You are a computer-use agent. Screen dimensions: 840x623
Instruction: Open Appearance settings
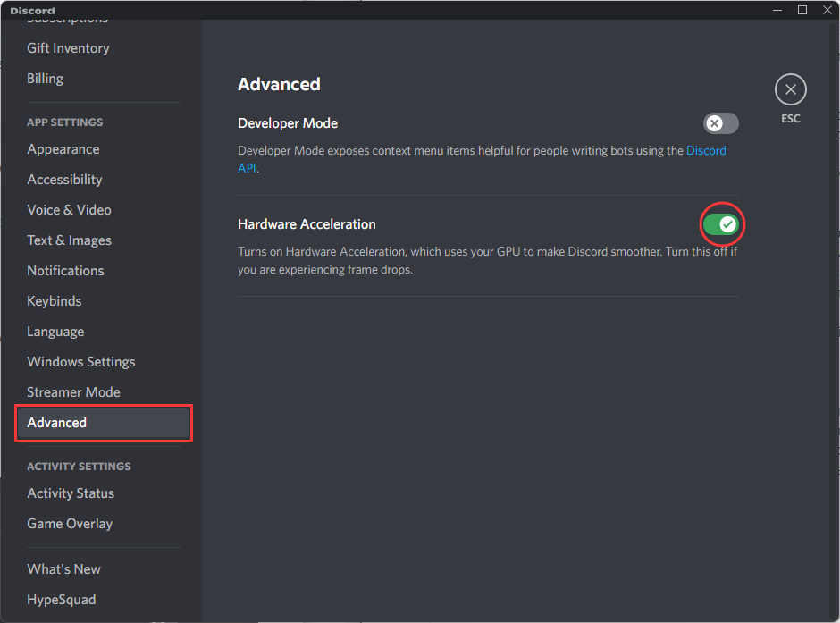tap(63, 149)
